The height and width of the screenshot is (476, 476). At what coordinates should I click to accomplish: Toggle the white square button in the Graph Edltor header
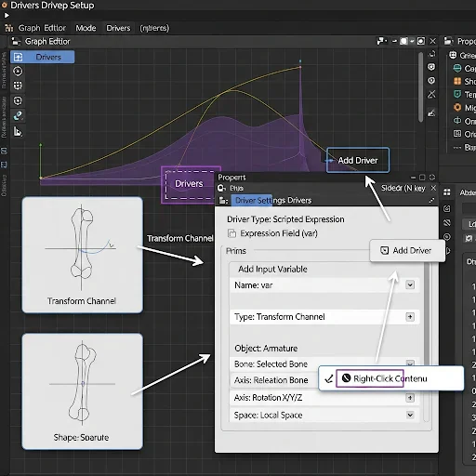click(x=403, y=41)
